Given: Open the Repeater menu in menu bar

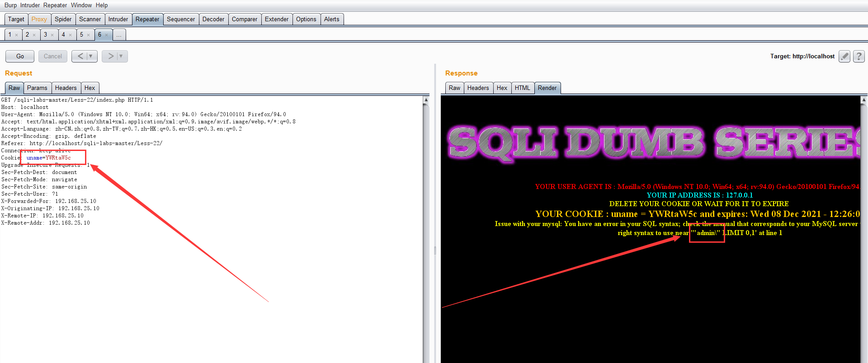Looking at the screenshot, I should pos(55,5).
